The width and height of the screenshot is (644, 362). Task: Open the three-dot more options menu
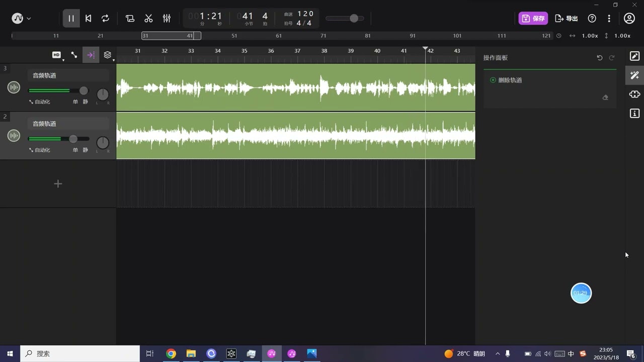click(609, 19)
